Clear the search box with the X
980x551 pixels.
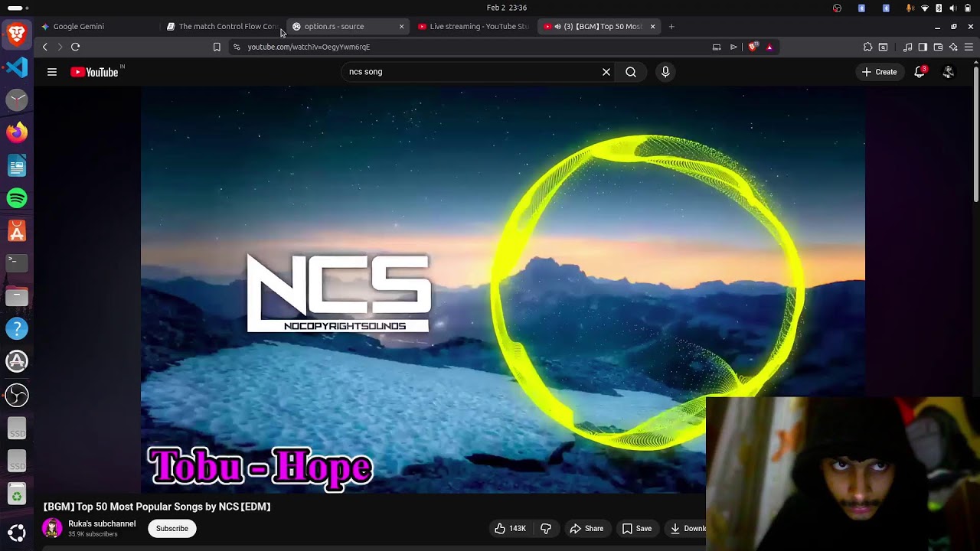tap(606, 72)
